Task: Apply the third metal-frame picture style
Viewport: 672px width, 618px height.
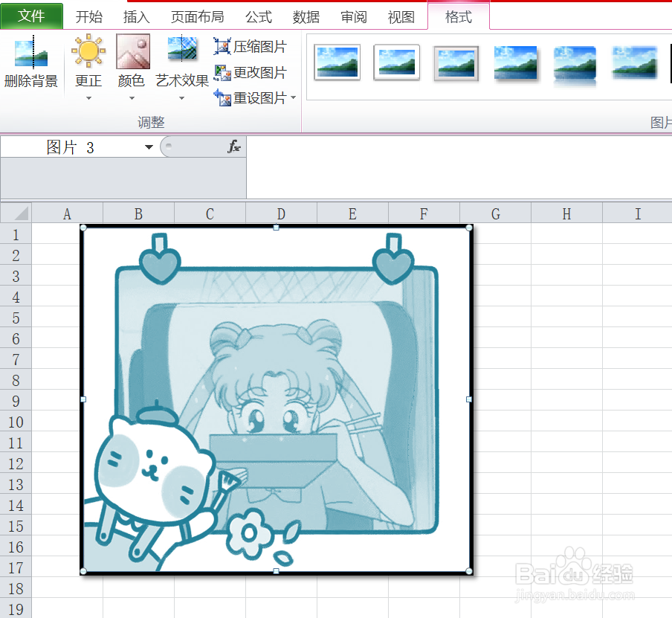Action: coord(456,63)
